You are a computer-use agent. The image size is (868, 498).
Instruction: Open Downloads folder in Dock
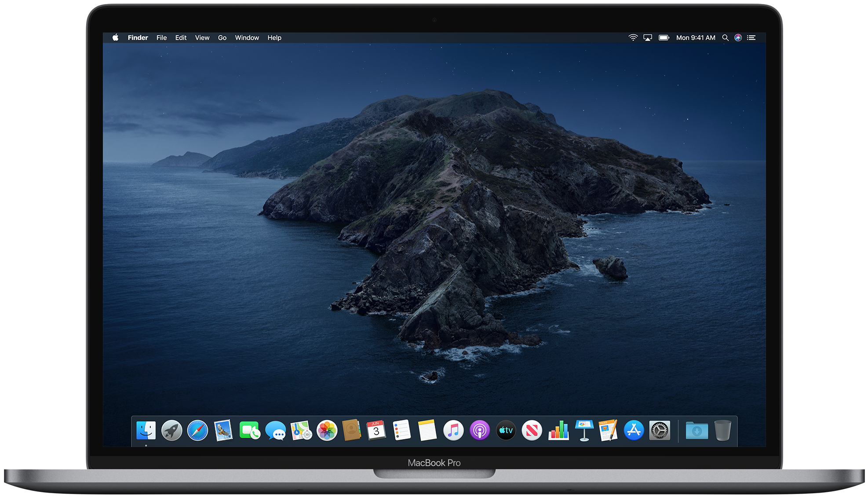coord(697,430)
